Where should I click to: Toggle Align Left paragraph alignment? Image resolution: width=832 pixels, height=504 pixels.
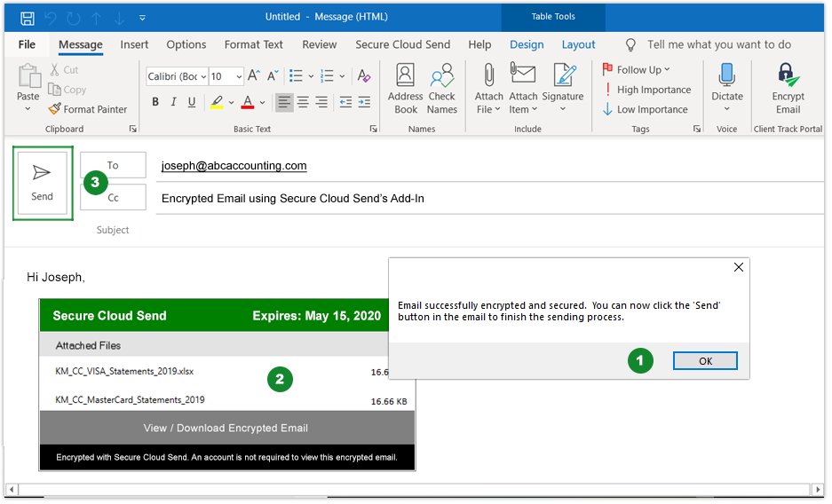point(284,102)
